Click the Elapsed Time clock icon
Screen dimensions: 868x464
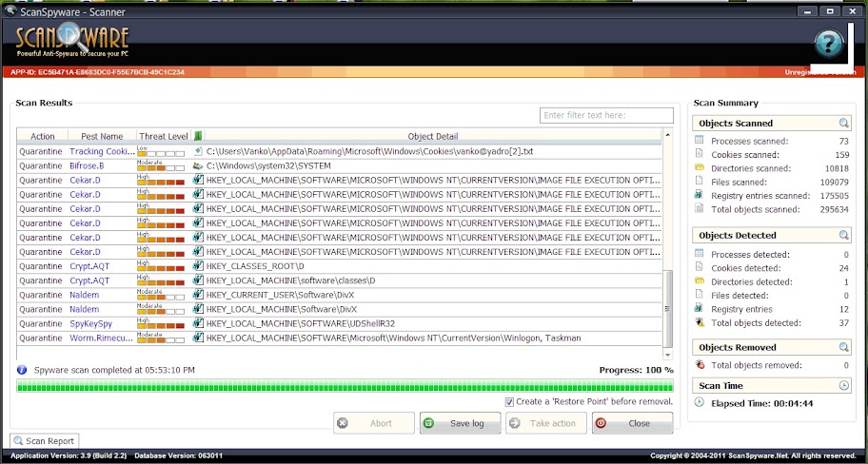point(700,402)
